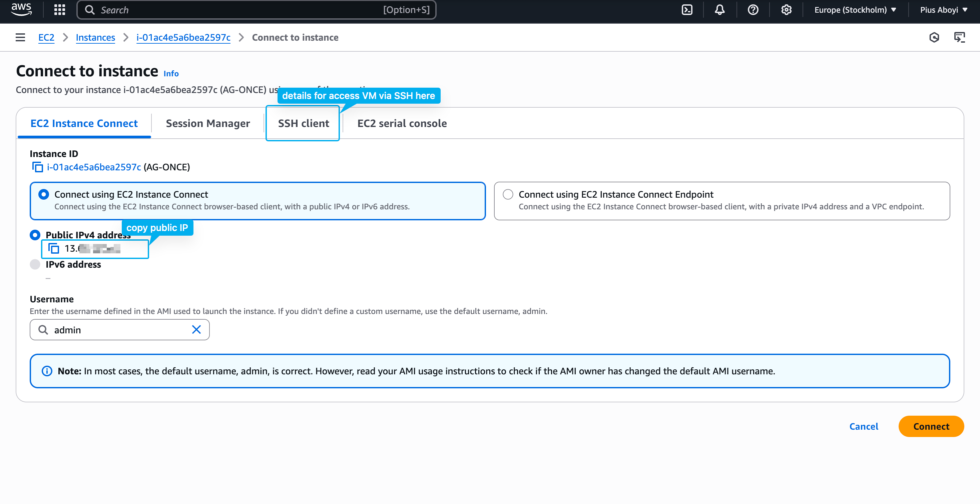Copy the instance ID with copy icon
Viewport: 980px width, 504px height.
(x=37, y=167)
